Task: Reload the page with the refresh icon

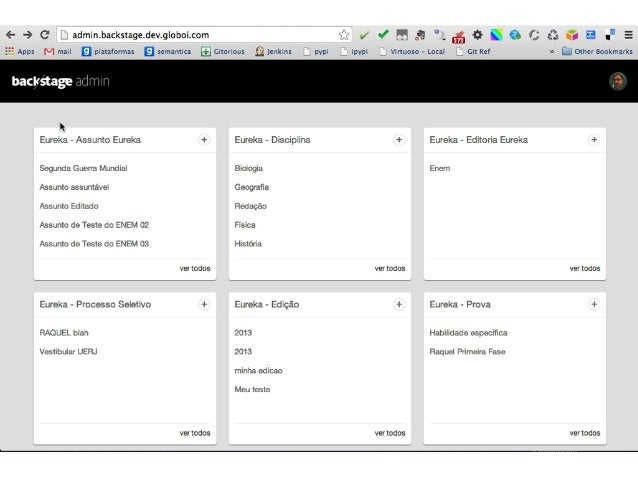Action: (x=45, y=35)
